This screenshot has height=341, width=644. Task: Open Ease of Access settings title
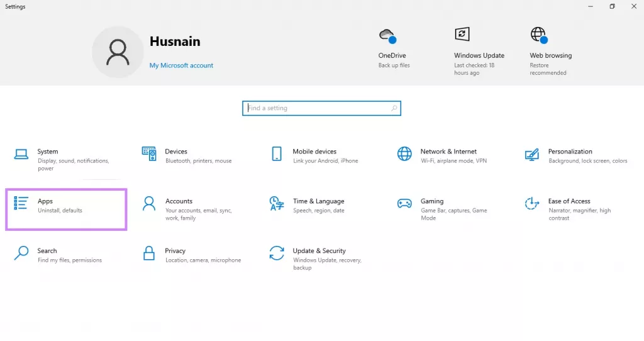(x=569, y=201)
